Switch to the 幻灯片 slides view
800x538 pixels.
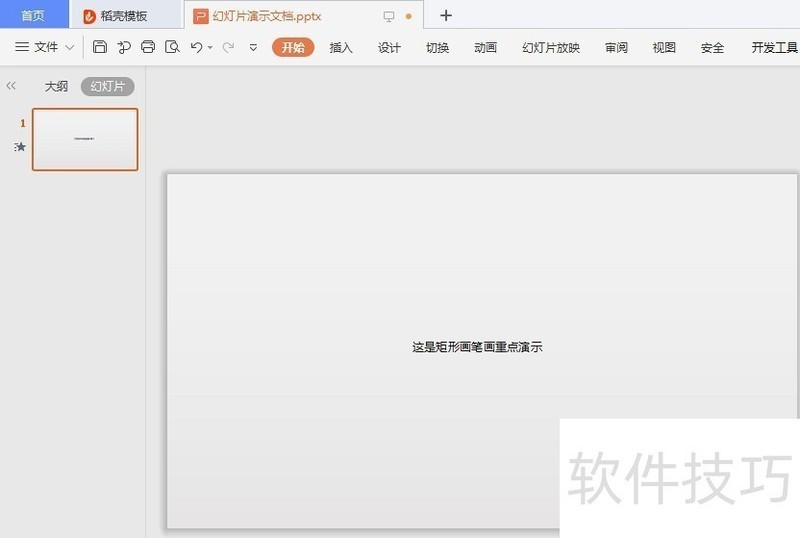pyautogui.click(x=107, y=87)
